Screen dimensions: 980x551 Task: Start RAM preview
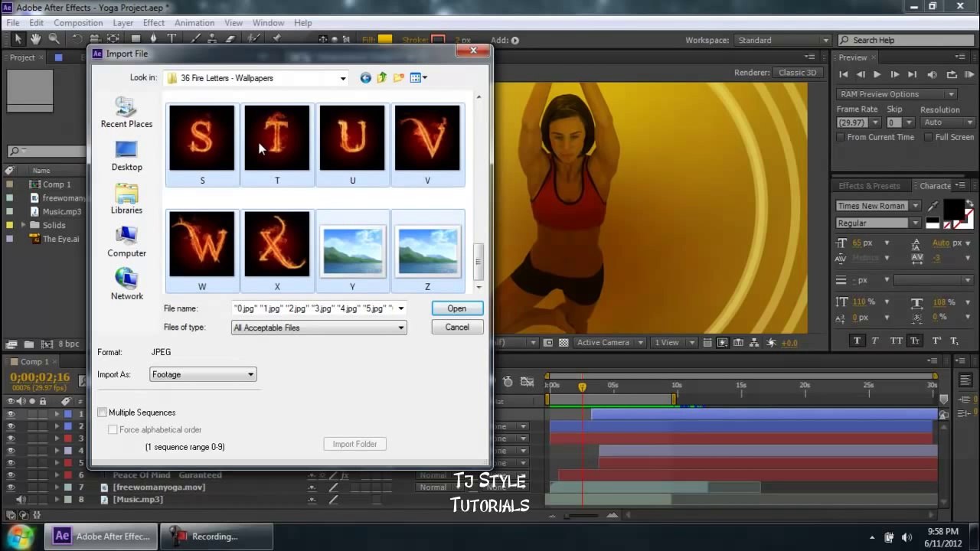pyautogui.click(x=969, y=74)
